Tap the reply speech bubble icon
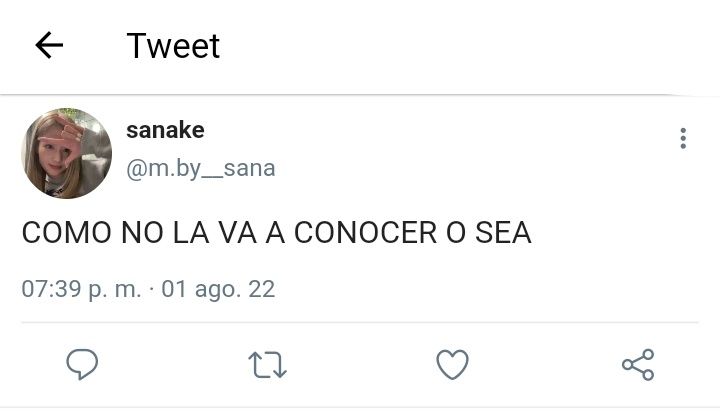This screenshot has height=412, width=720. [x=82, y=364]
